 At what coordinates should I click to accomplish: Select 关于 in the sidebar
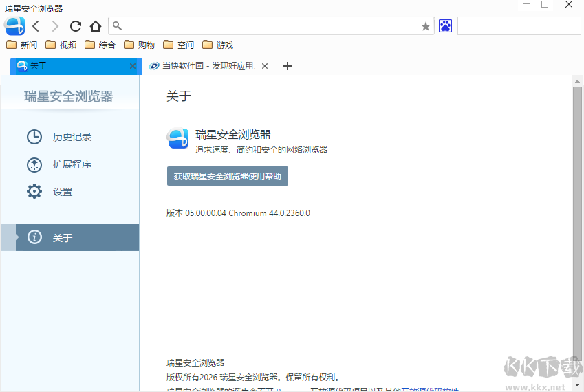pos(70,237)
